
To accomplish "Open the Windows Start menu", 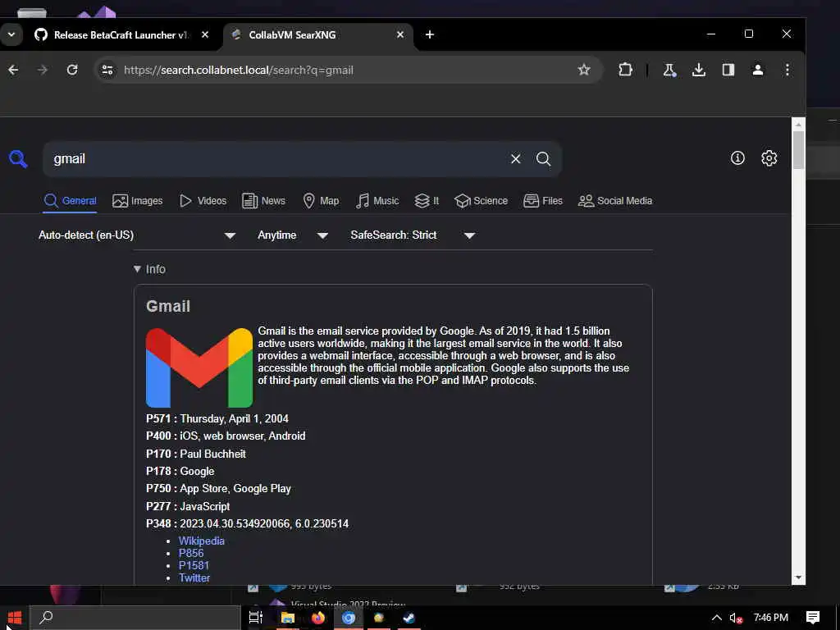I will coord(15,618).
